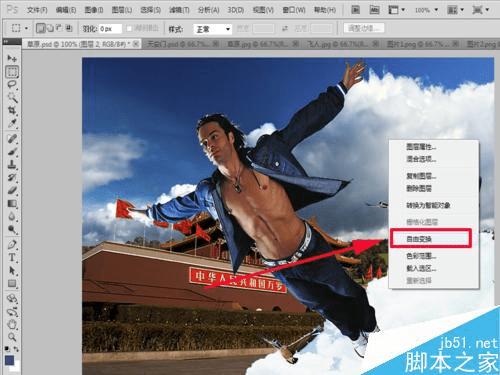Reset default foreground and background colors
500x375 pixels.
[x=7, y=349]
